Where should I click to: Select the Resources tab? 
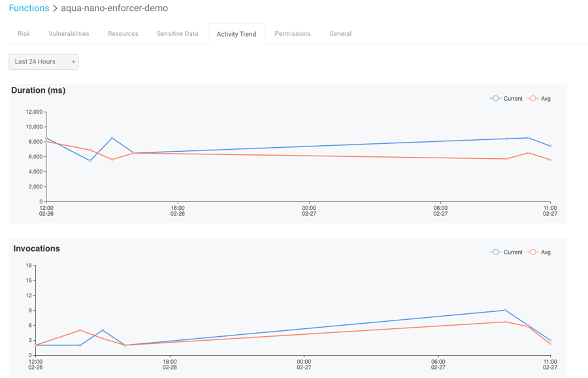pos(123,34)
